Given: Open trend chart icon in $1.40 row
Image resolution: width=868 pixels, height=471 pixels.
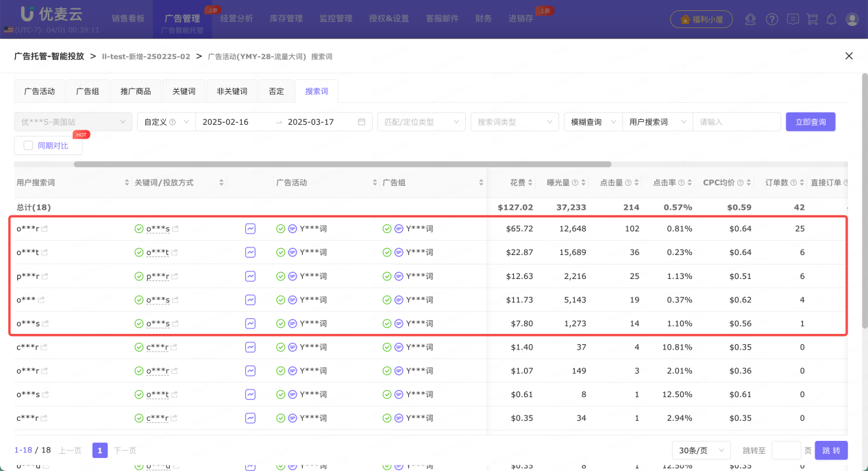Looking at the screenshot, I should pyautogui.click(x=250, y=347).
